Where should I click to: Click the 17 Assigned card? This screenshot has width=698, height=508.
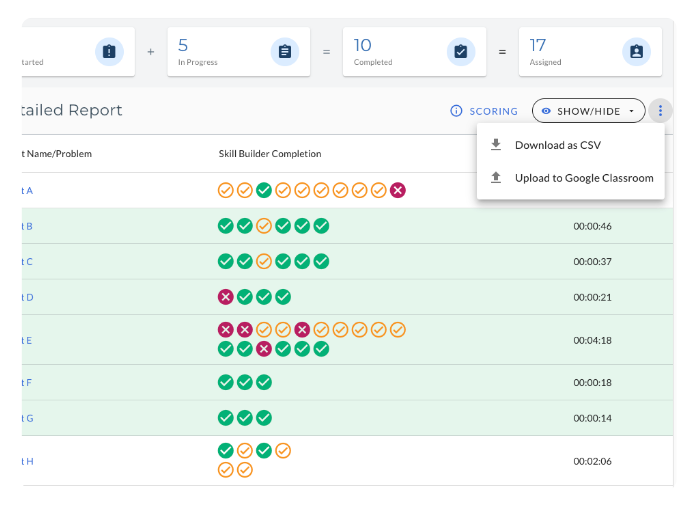click(x=590, y=52)
